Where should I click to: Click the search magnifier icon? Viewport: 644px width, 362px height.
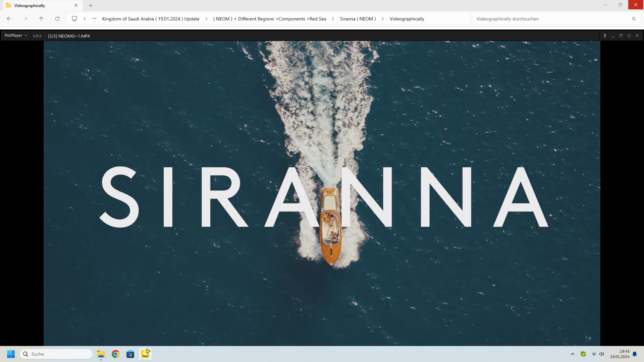pos(634,19)
